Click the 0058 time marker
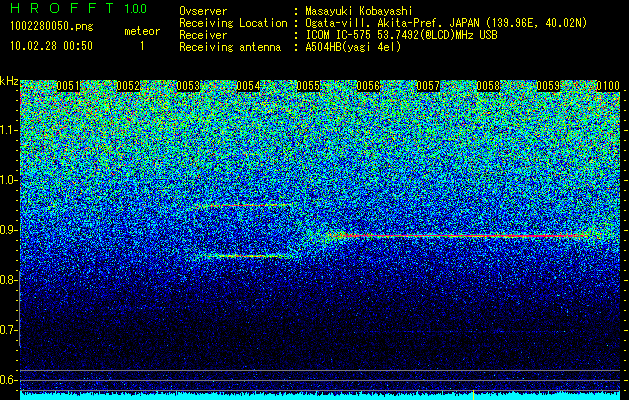 point(488,86)
